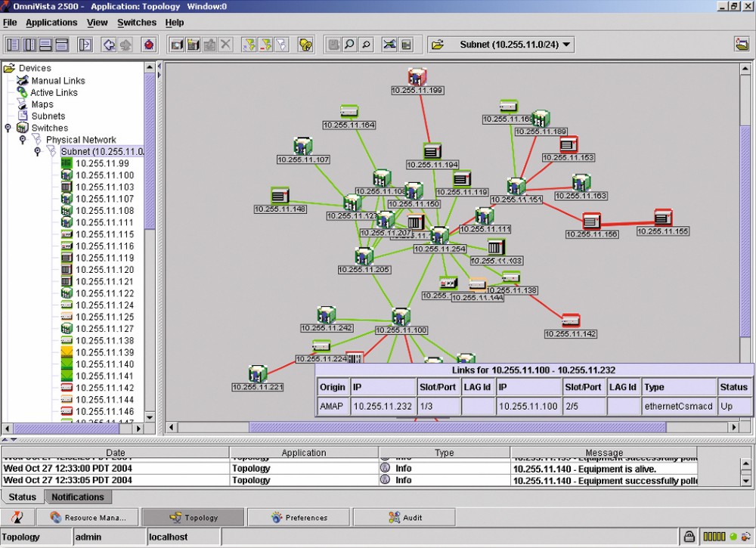Click the crossed-lines icon right of magnifiers
The width and height of the screenshot is (756, 548).
[x=389, y=45]
